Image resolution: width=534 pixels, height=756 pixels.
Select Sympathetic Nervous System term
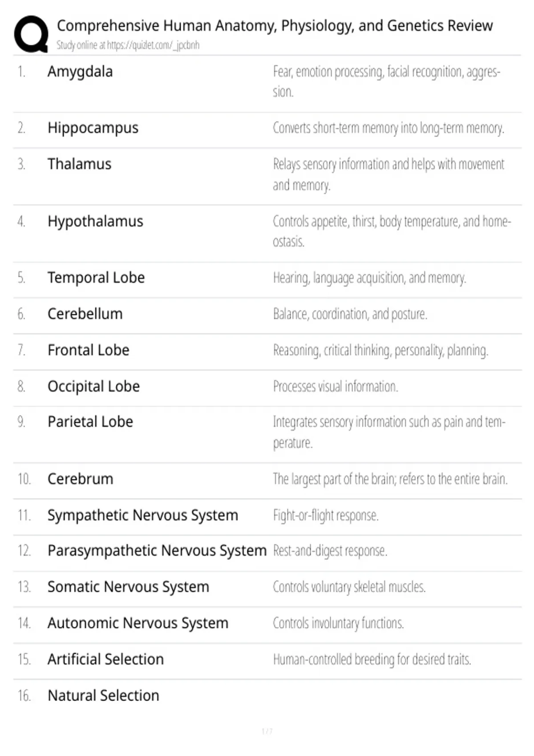point(143,515)
